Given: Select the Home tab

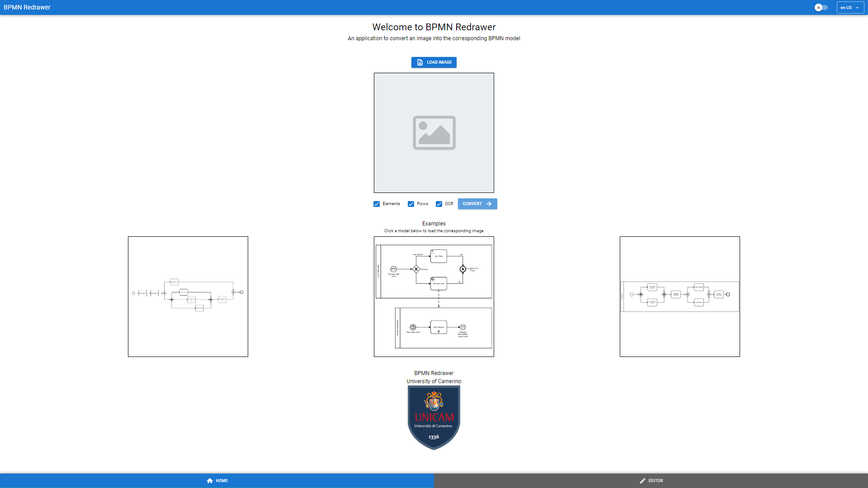Looking at the screenshot, I should coord(217,481).
